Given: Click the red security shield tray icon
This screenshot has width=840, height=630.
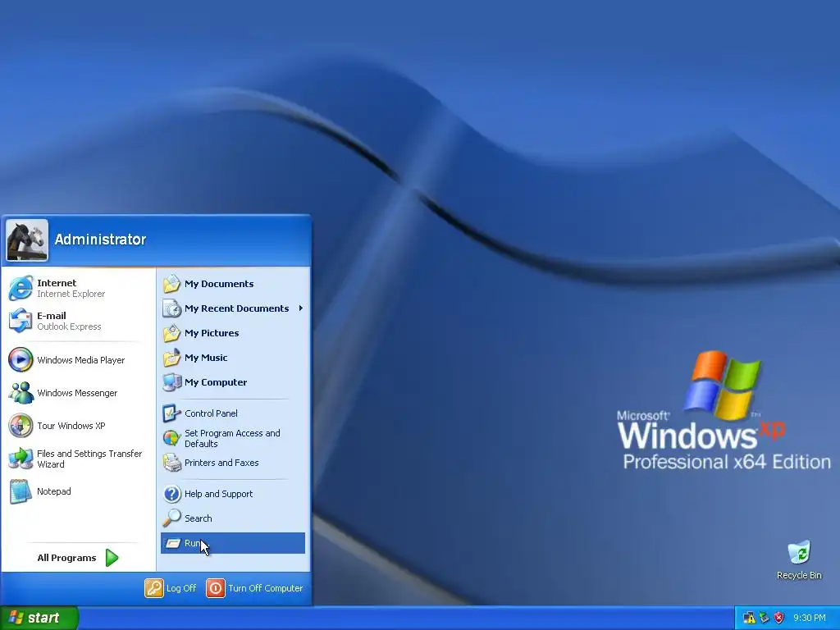Looking at the screenshot, I should tap(779, 619).
